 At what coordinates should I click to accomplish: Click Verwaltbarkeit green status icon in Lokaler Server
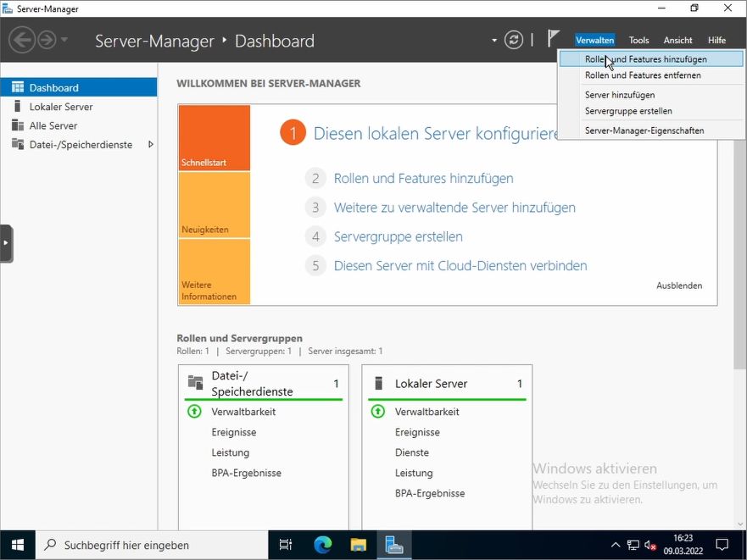point(378,411)
